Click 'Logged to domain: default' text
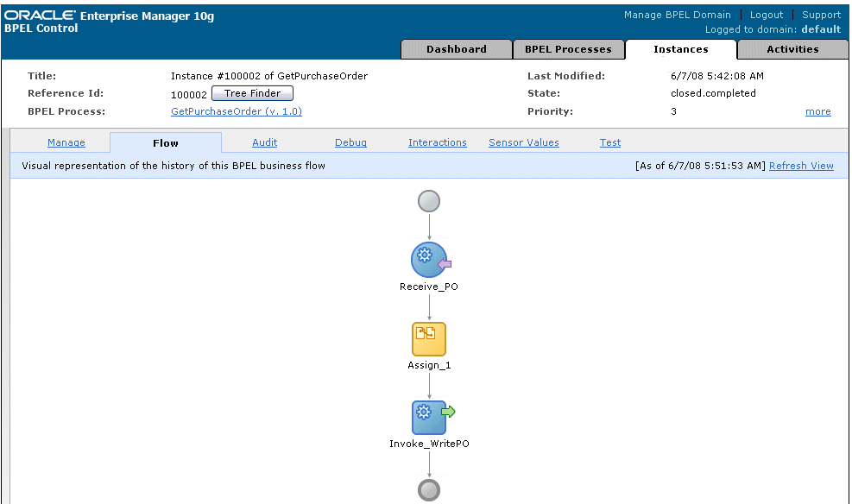852x504 pixels. click(x=773, y=29)
